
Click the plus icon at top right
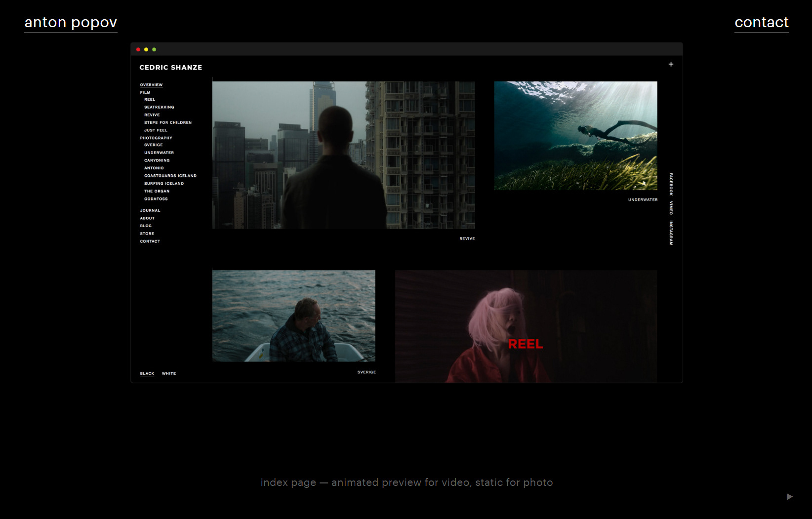coord(671,64)
